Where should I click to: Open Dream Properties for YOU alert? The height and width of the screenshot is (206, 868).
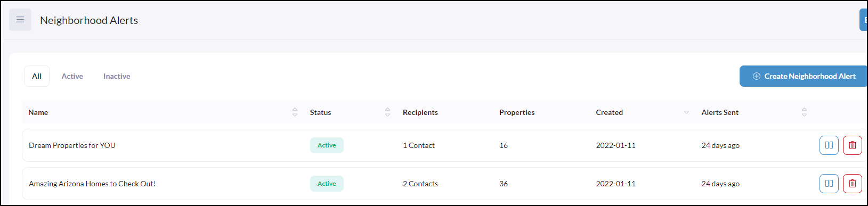click(x=72, y=145)
